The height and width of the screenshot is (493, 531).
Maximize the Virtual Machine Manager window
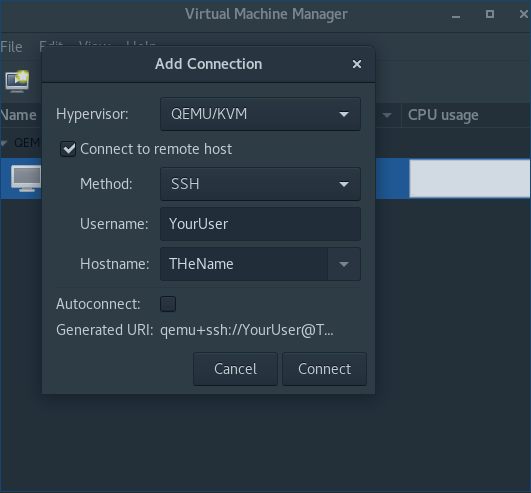pos(490,14)
